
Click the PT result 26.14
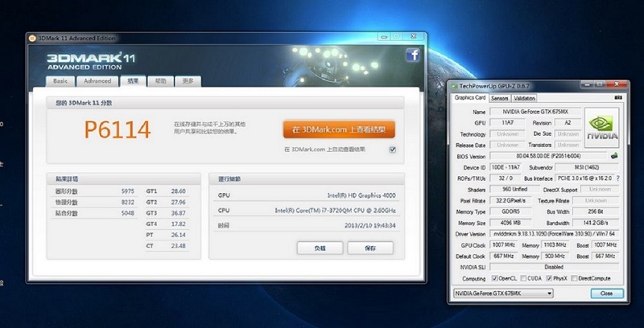[x=178, y=236]
